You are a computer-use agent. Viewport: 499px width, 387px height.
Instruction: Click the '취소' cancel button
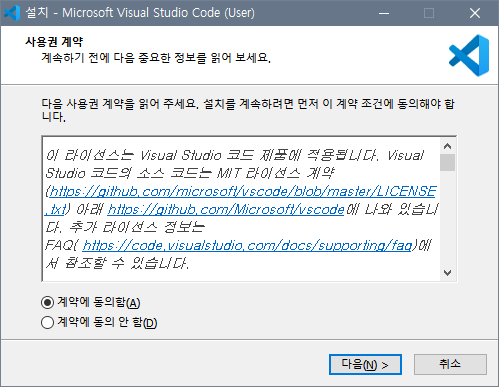[x=450, y=364]
